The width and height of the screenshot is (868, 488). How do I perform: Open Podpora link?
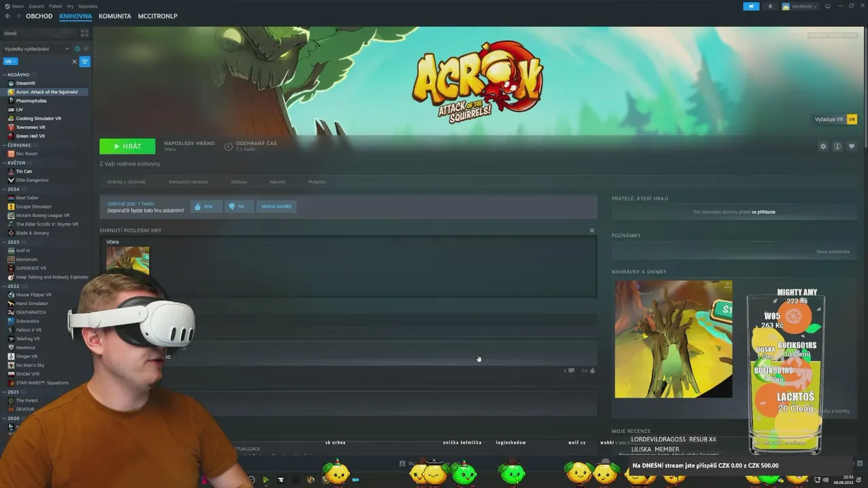click(x=317, y=182)
